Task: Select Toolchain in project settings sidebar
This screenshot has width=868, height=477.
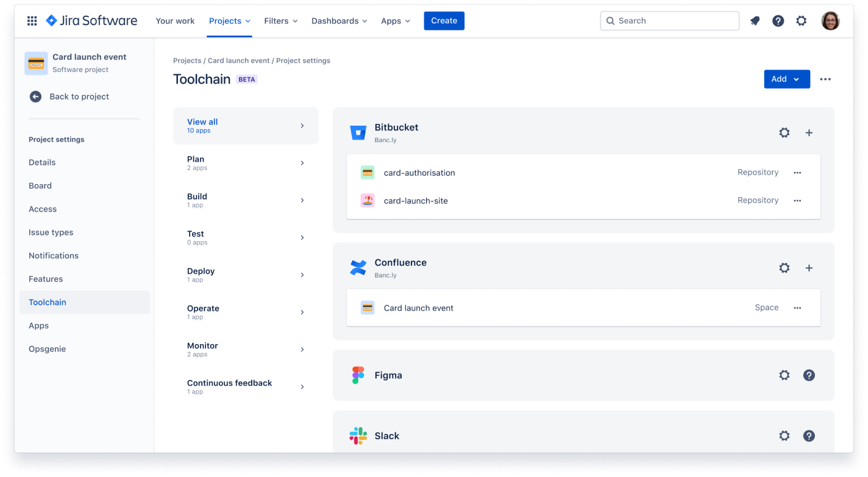Action: coord(47,302)
